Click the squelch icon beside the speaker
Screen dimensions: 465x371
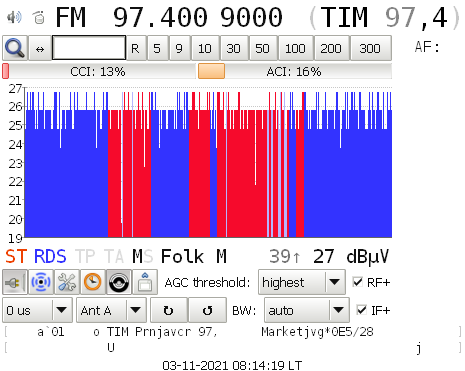pos(39,17)
